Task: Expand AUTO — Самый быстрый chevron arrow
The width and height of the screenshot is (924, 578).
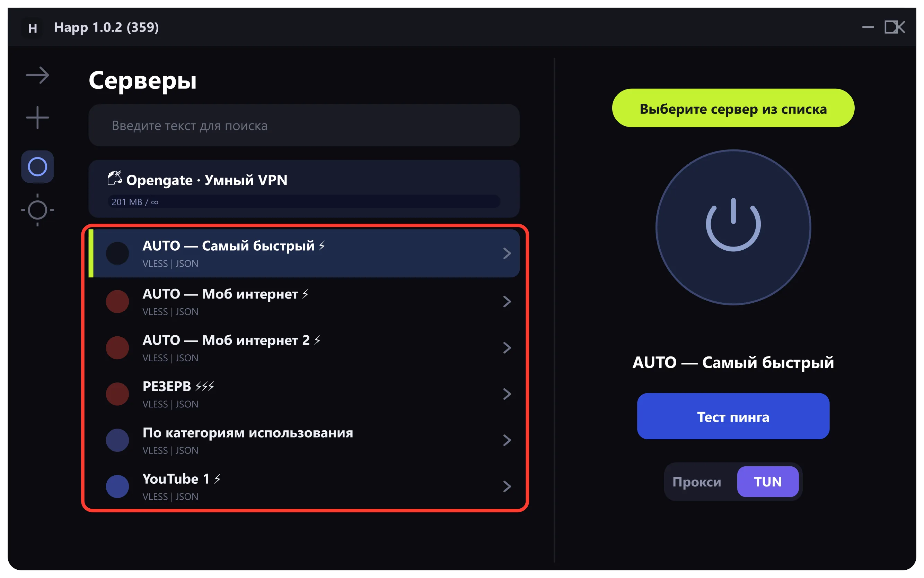Action: [x=507, y=253]
